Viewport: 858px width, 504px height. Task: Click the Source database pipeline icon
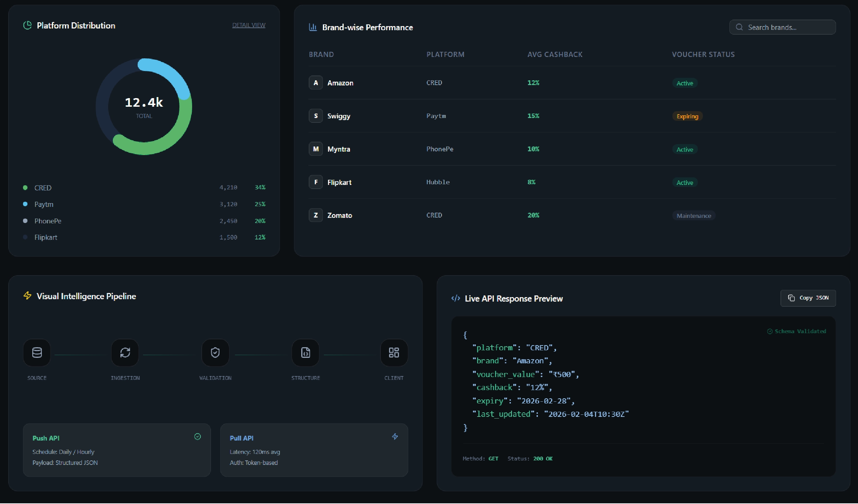coord(37,352)
